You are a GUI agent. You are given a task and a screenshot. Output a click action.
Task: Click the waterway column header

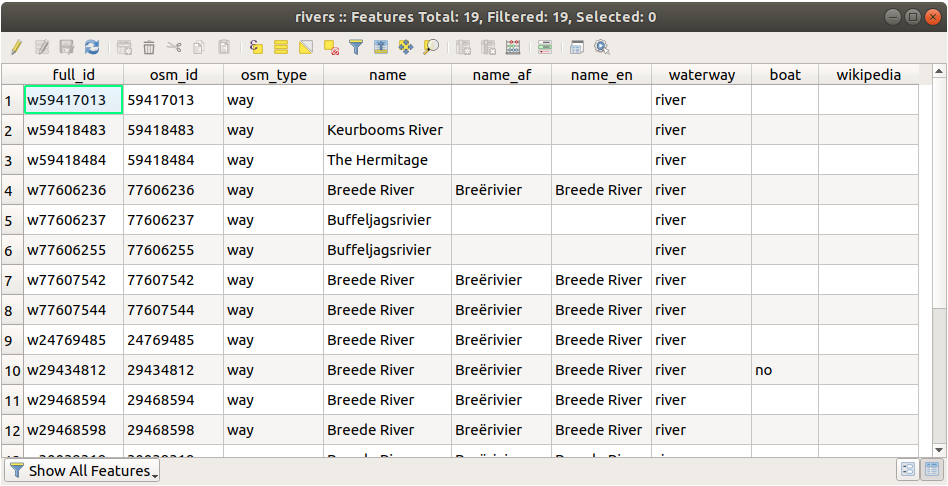(x=701, y=75)
